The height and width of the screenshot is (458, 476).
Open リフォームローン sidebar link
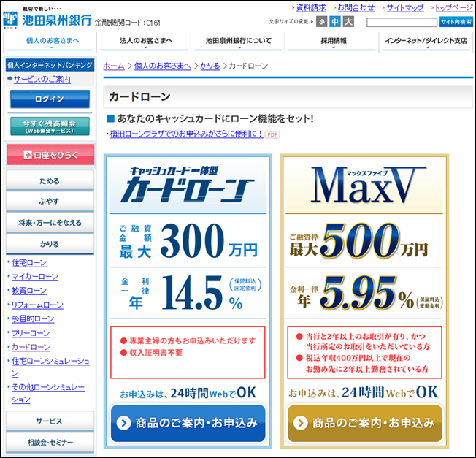click(x=37, y=305)
